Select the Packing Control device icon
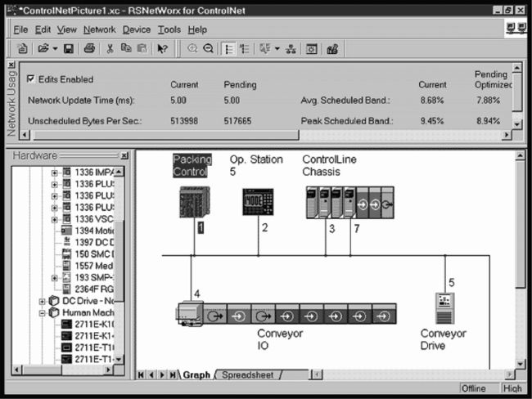This screenshot has width=532, height=399. tap(195, 202)
